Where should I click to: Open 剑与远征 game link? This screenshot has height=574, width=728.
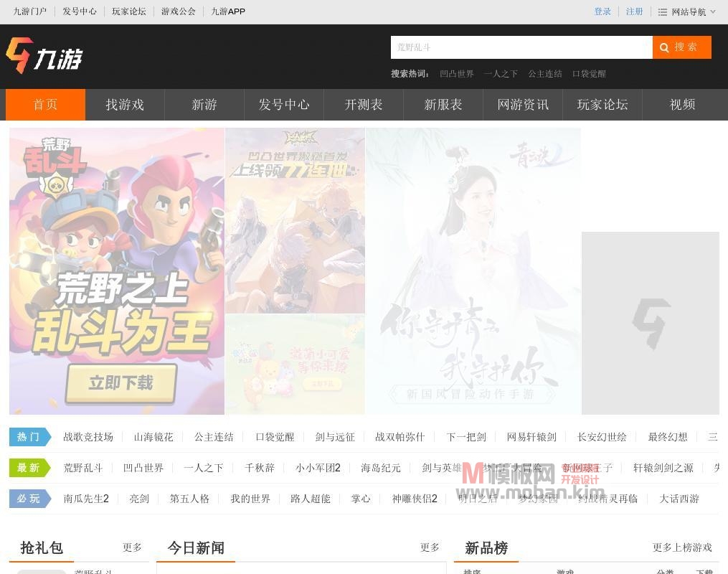point(335,437)
